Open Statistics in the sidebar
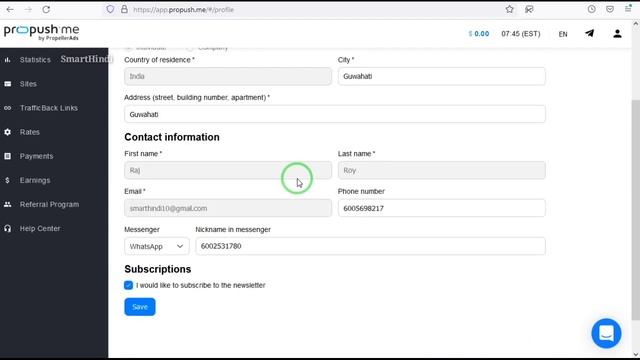The width and height of the screenshot is (640, 360). (x=35, y=60)
